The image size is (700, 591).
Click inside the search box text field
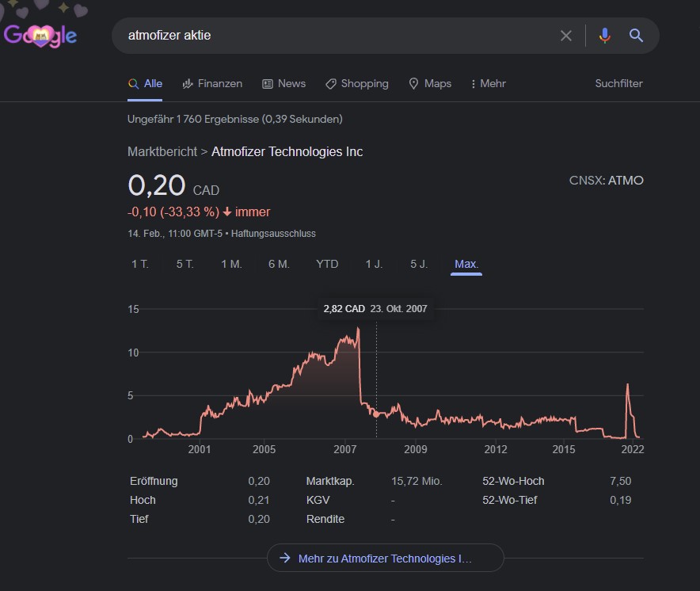(333, 36)
